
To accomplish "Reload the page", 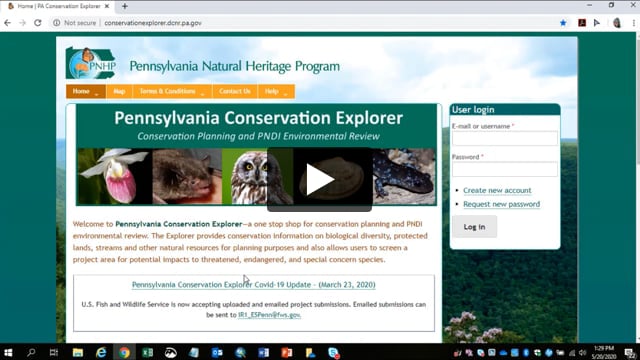I will point(38,23).
